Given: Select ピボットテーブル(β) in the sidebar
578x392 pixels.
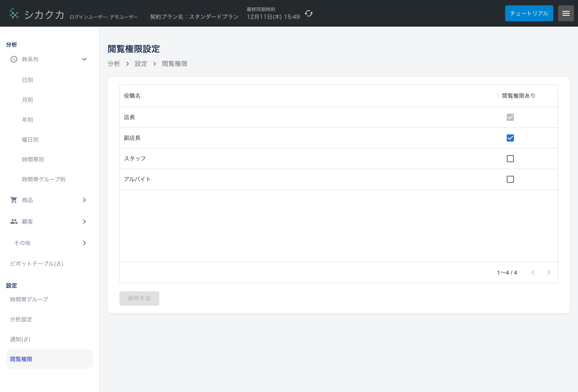Looking at the screenshot, I should coord(37,264).
